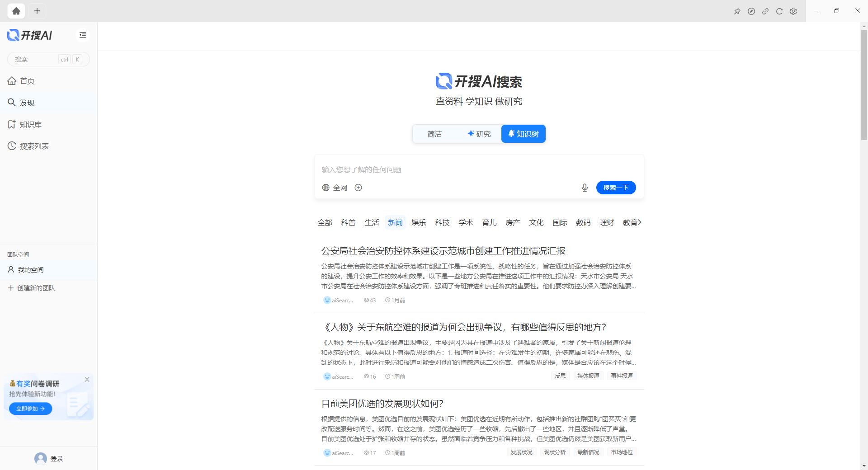This screenshot has width=868, height=470.
Task: Select the 娱乐 category tab
Action: [418, 222]
